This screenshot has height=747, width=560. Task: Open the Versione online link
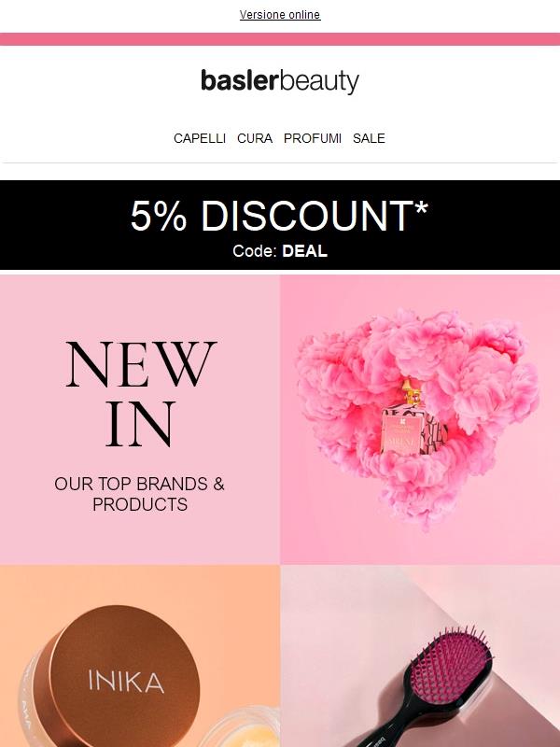[x=280, y=15]
